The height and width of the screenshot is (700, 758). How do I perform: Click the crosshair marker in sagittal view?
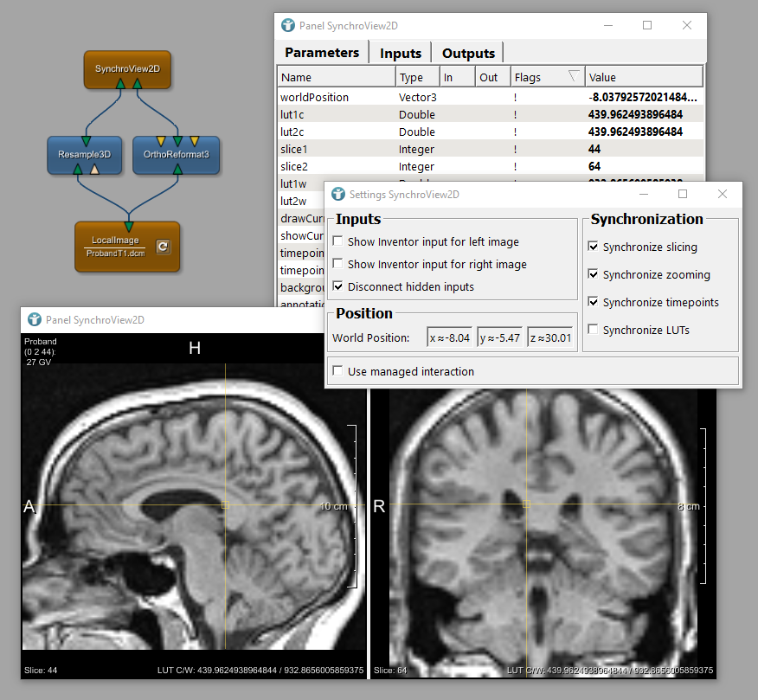[225, 504]
